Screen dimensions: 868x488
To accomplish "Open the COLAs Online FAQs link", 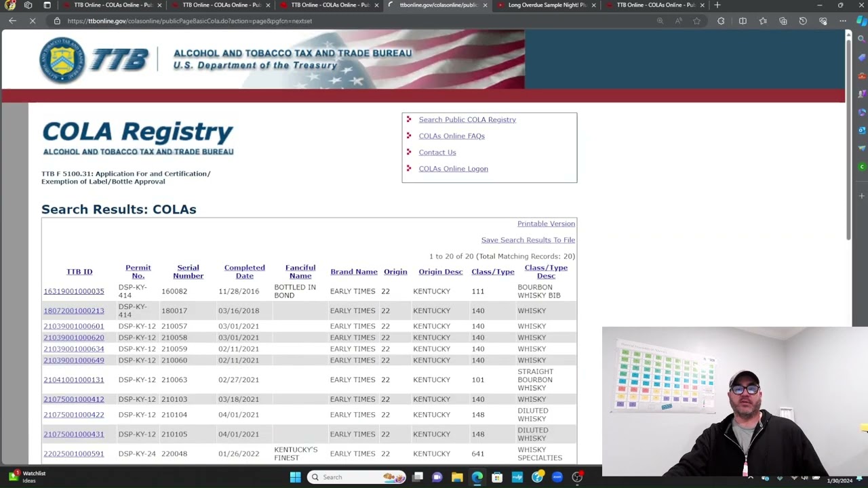I will (x=452, y=136).
